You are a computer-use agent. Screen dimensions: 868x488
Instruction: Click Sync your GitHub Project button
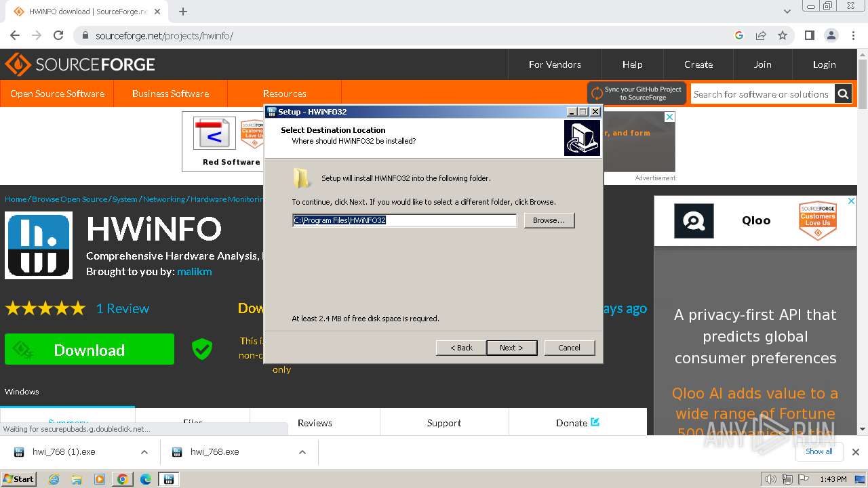(637, 94)
